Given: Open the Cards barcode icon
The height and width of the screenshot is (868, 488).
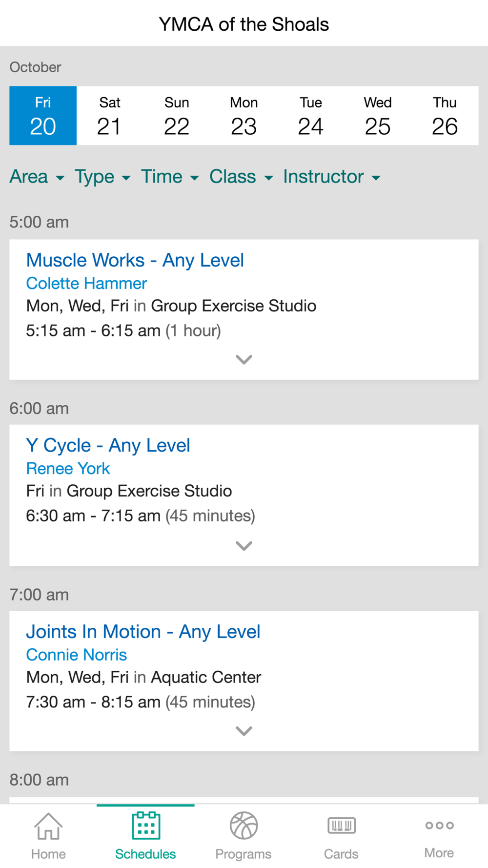Looking at the screenshot, I should tap(342, 826).
